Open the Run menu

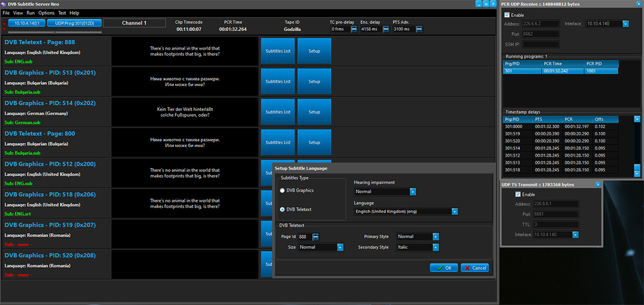pos(31,13)
